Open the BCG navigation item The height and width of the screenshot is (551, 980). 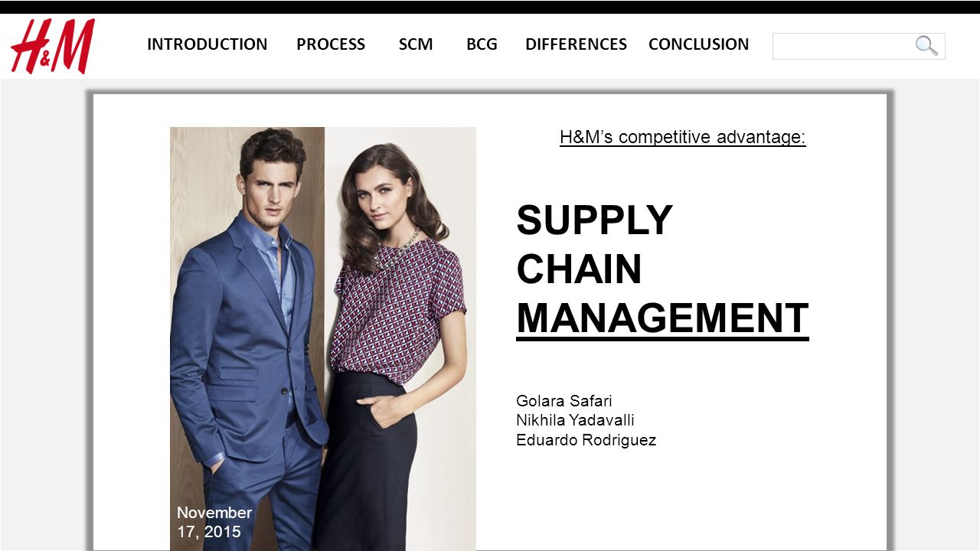[482, 44]
